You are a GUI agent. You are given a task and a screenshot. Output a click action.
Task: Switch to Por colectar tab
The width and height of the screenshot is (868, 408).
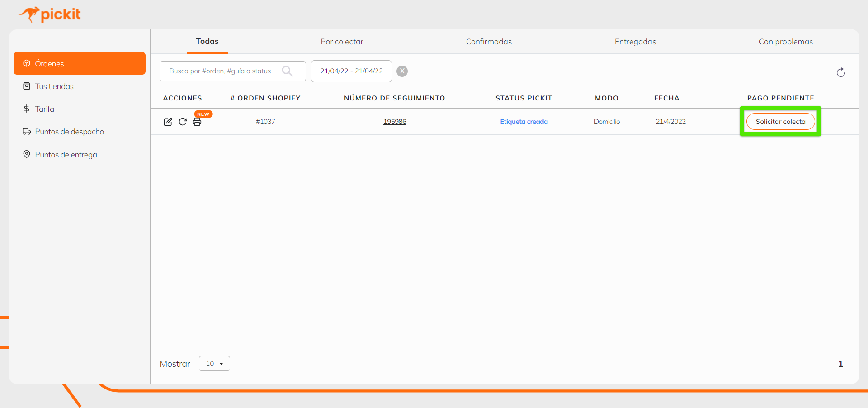[342, 42]
